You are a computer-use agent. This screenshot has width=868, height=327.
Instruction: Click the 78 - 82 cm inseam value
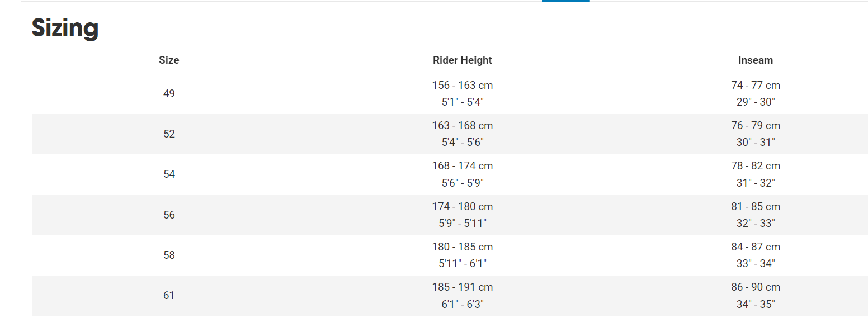[755, 166]
